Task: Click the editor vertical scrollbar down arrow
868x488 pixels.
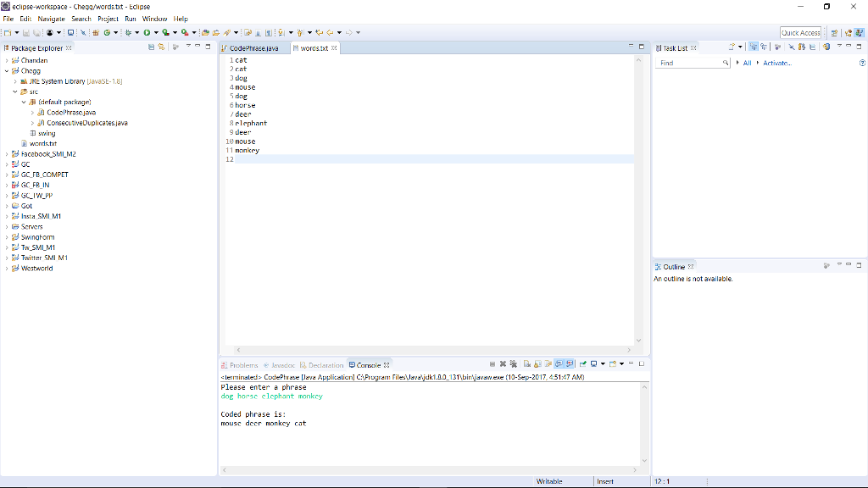Action: pos(639,341)
